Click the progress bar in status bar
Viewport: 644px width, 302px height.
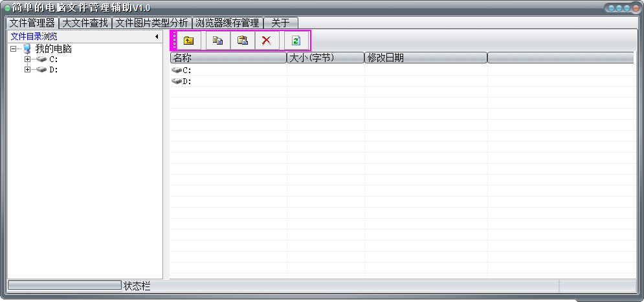(65, 285)
